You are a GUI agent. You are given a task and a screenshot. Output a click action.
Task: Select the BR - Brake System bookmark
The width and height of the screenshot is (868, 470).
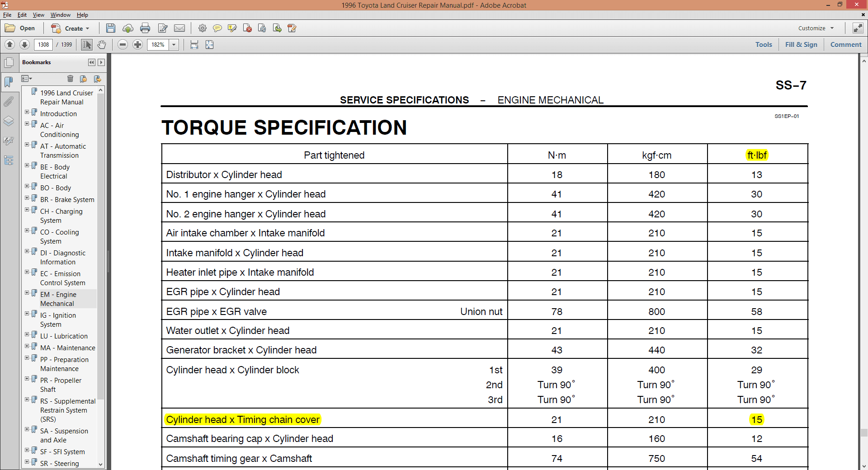coord(67,199)
